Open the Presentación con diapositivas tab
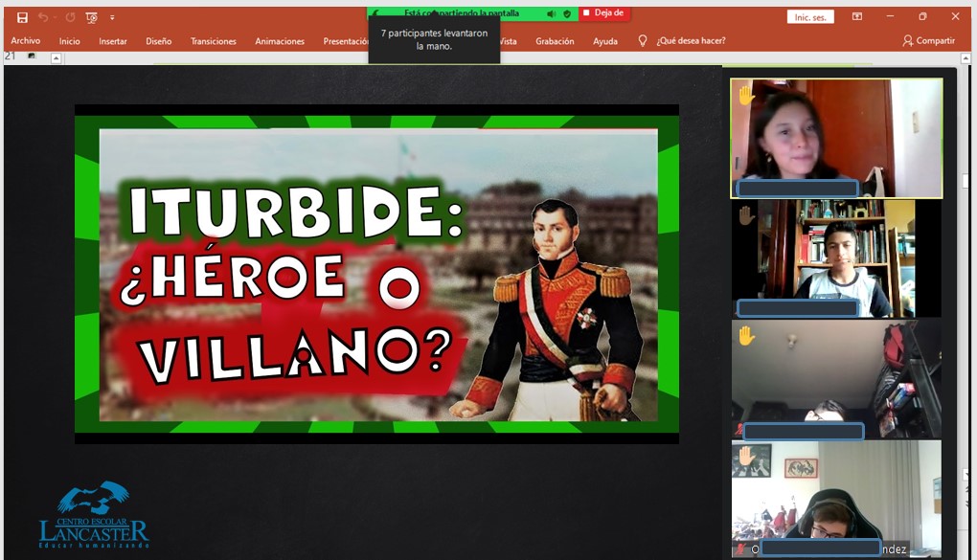Image resolution: width=977 pixels, height=560 pixels. (x=345, y=41)
